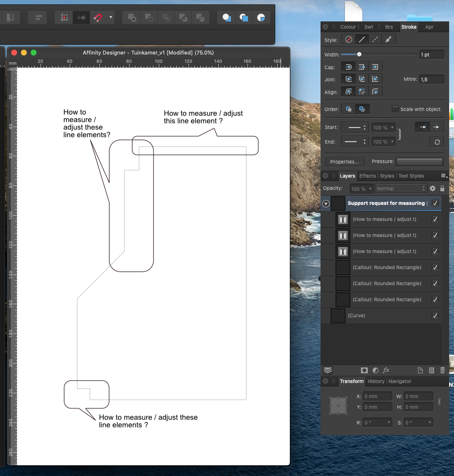Viewport: 454px width, 476px height.
Task: Select the Dashed line stroke style
Action: tap(375, 39)
